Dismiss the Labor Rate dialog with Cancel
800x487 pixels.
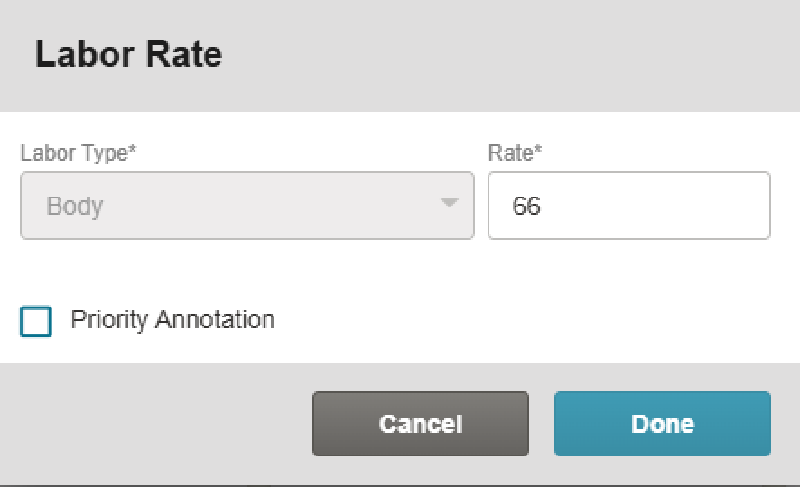[420, 424]
